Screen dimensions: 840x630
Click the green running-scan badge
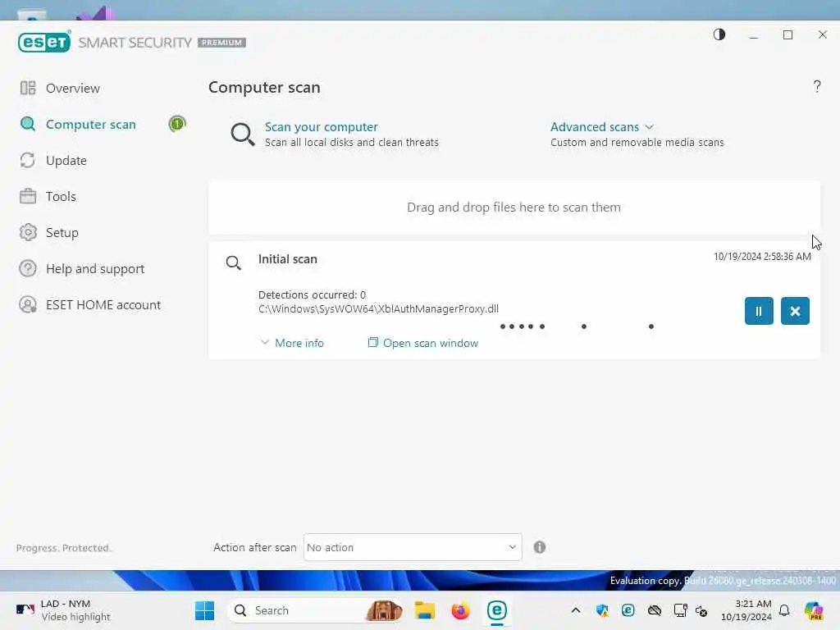tap(177, 124)
